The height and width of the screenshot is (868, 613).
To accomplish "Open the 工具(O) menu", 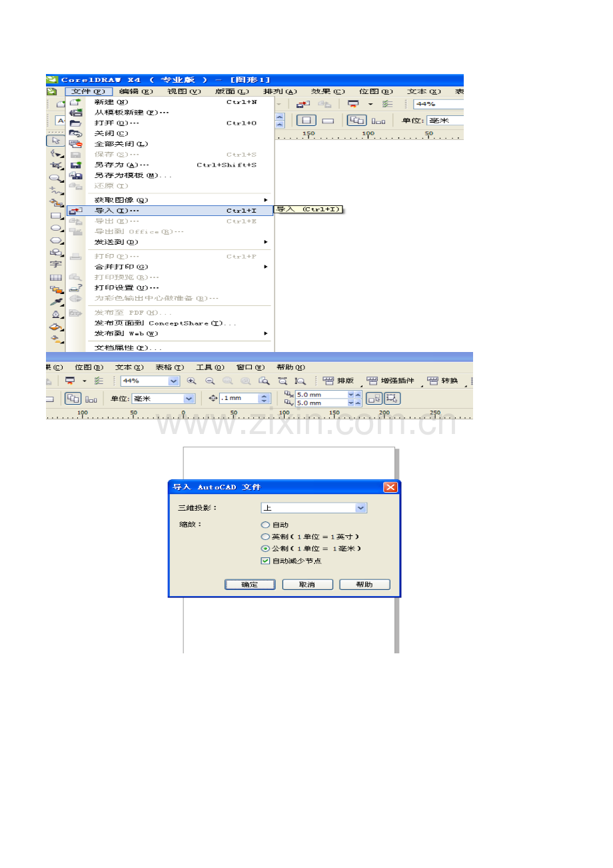I will coord(210,367).
